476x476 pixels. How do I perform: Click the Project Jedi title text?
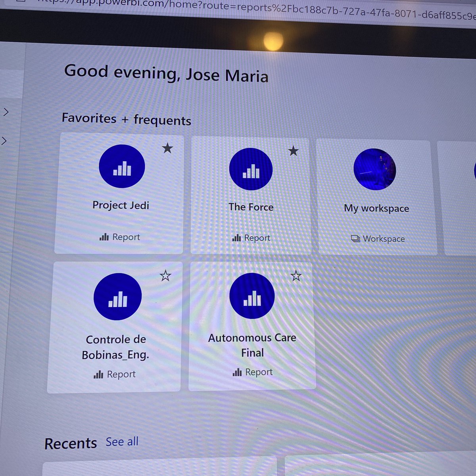pos(121,205)
